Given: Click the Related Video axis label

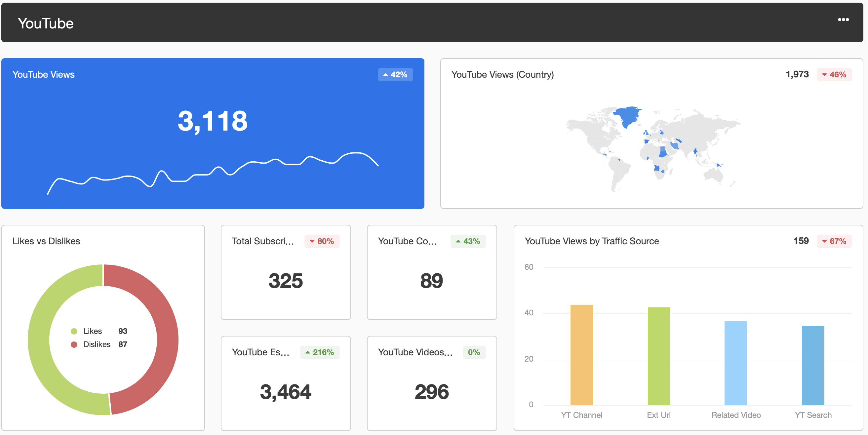Looking at the screenshot, I should point(736,415).
